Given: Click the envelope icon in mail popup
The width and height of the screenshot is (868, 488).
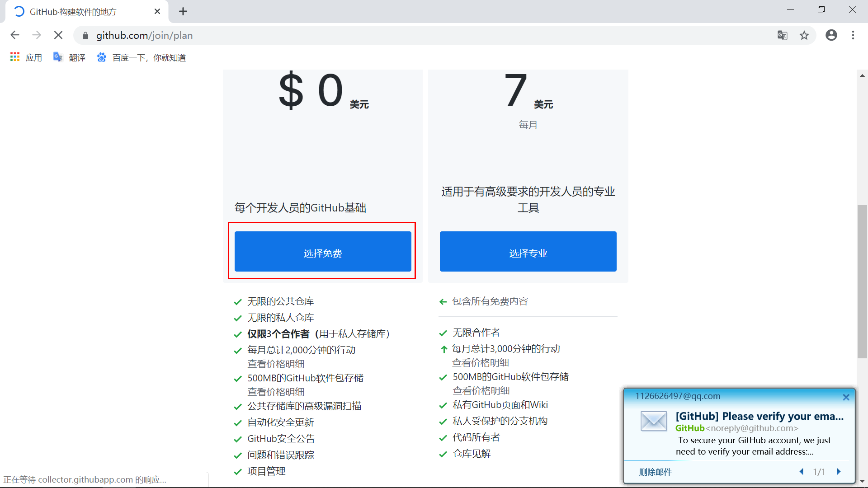Looking at the screenshot, I should point(654,421).
